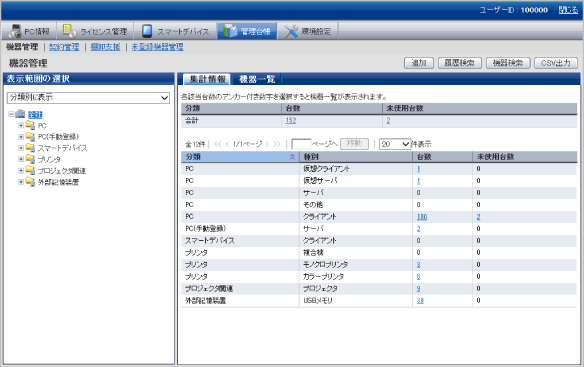Click the 機器検索 button
Image resolution: width=584 pixels, height=367 pixels.
508,63
